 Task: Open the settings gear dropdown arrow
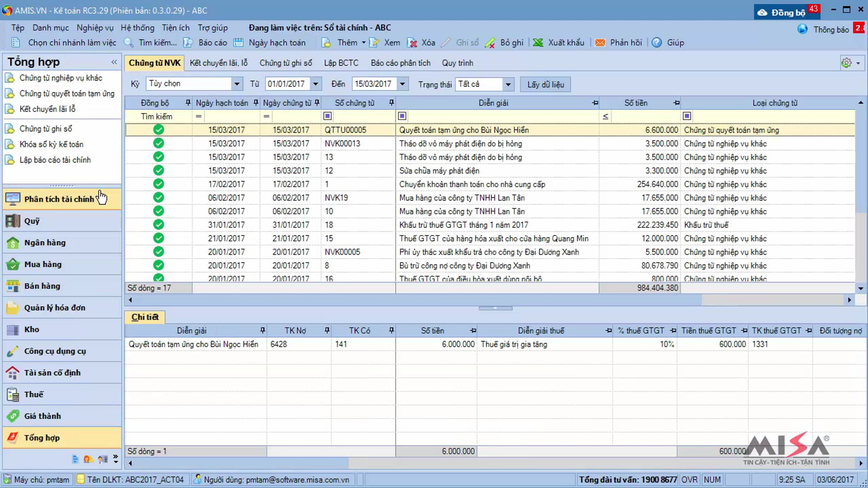tap(858, 63)
